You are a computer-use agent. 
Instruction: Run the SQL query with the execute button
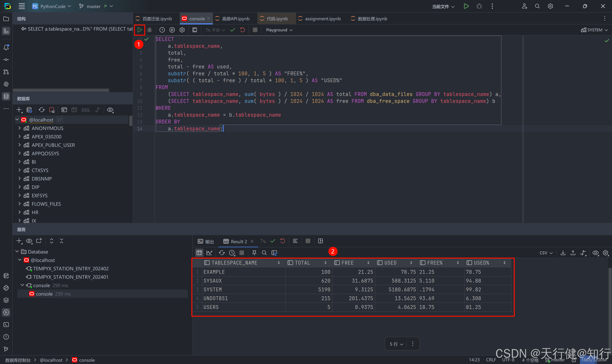(x=140, y=30)
